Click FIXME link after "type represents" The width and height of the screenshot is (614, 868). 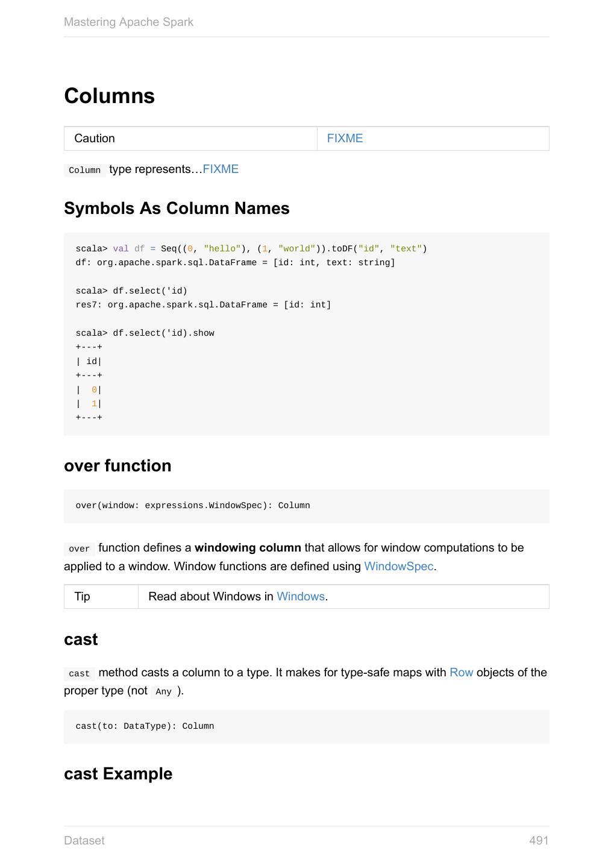[221, 169]
